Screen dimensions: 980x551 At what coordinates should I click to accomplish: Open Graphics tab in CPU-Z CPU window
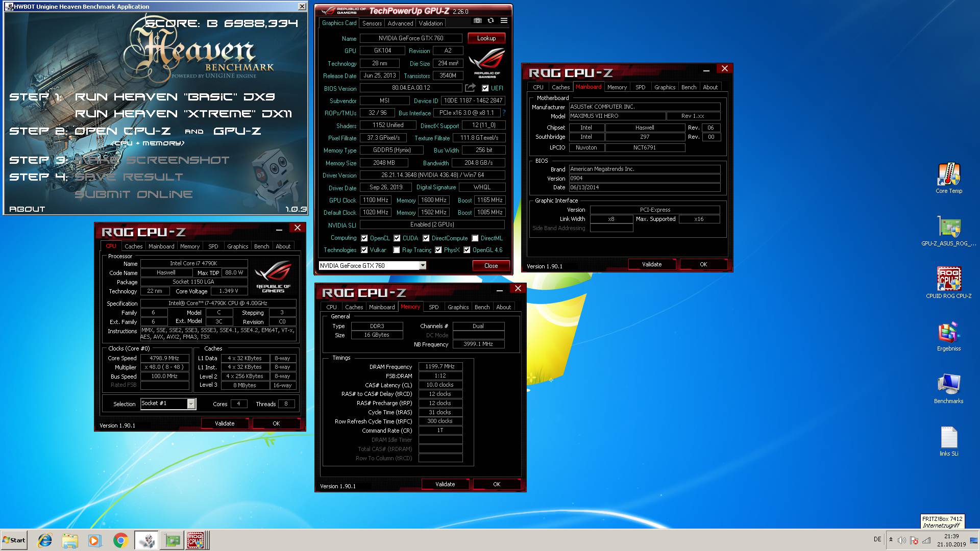[x=237, y=246]
